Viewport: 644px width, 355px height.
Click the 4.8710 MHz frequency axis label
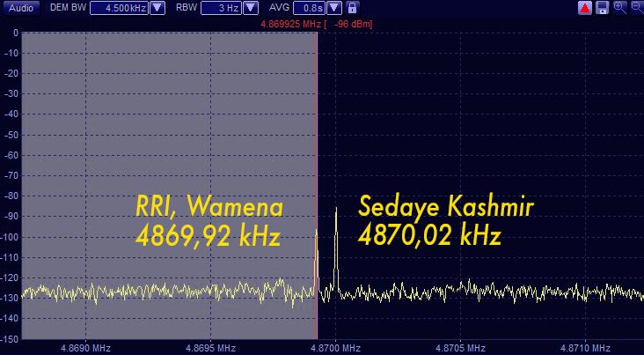tap(585, 347)
